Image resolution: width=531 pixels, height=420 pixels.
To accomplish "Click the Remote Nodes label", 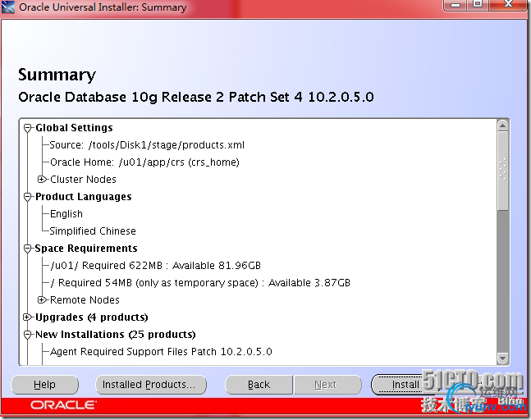I will tap(85, 300).
